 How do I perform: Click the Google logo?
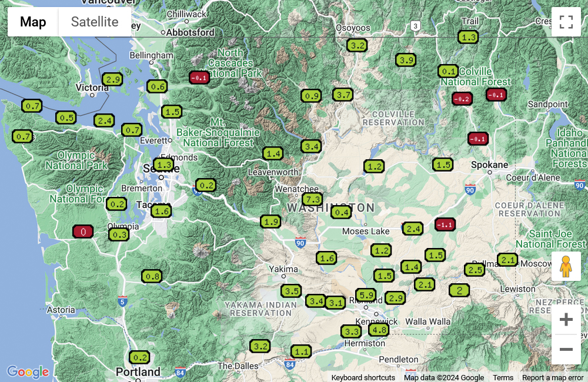(28, 371)
